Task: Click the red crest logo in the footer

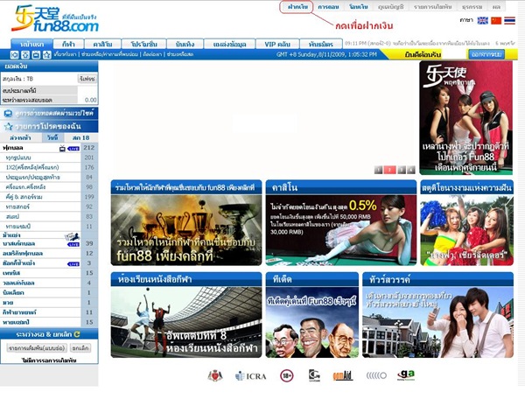Action: pyautogui.click(x=215, y=375)
